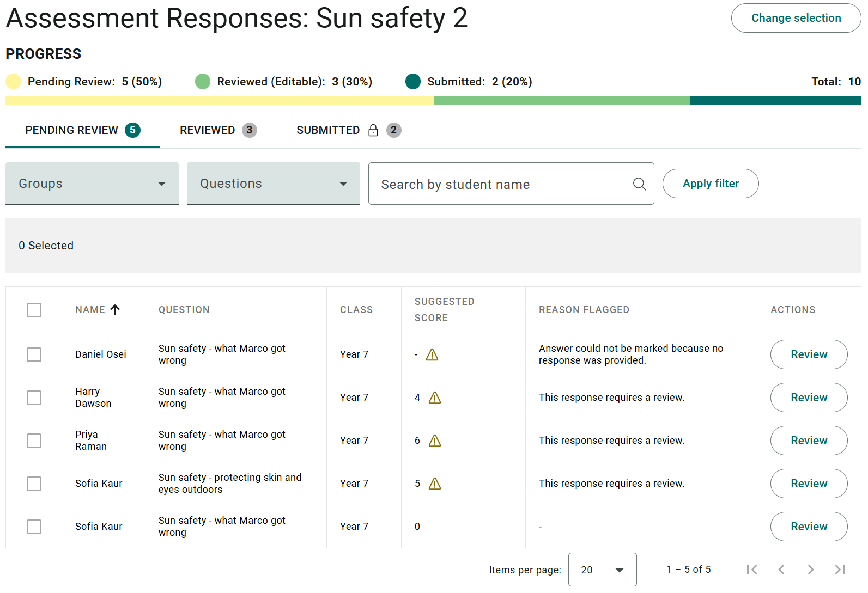Click warning icon beside score 5
The image size is (868, 593).
pos(435,484)
